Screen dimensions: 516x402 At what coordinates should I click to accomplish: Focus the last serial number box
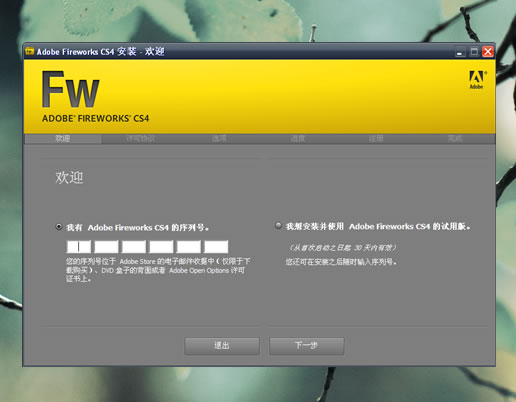click(216, 247)
